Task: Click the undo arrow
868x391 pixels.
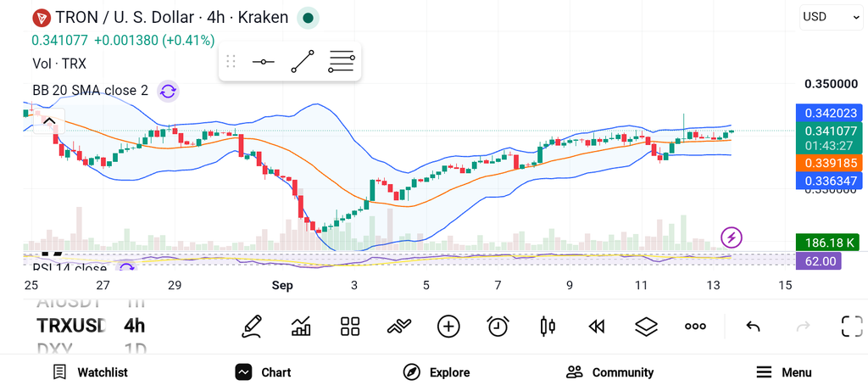Action: pos(753,327)
